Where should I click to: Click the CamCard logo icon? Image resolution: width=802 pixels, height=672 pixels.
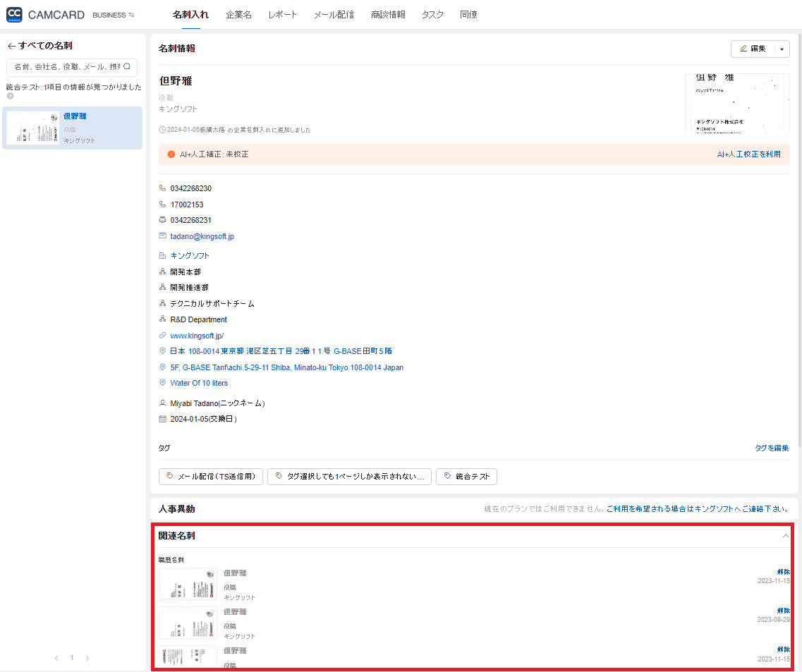(14, 14)
